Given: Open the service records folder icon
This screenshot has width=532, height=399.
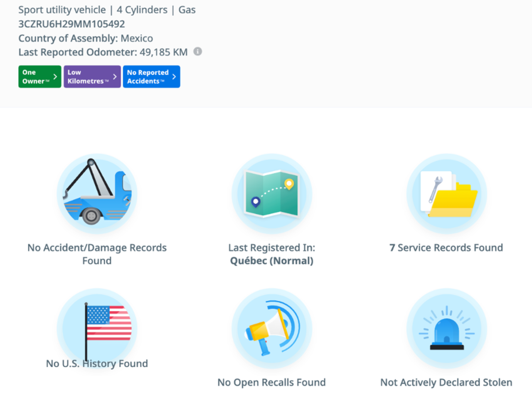Looking at the screenshot, I should [x=446, y=194].
